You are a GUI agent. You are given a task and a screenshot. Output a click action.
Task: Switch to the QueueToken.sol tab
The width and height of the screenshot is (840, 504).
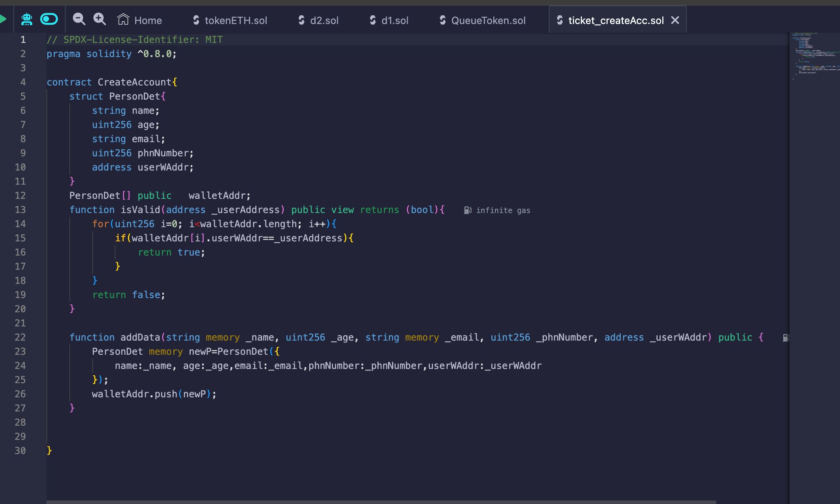tap(482, 20)
